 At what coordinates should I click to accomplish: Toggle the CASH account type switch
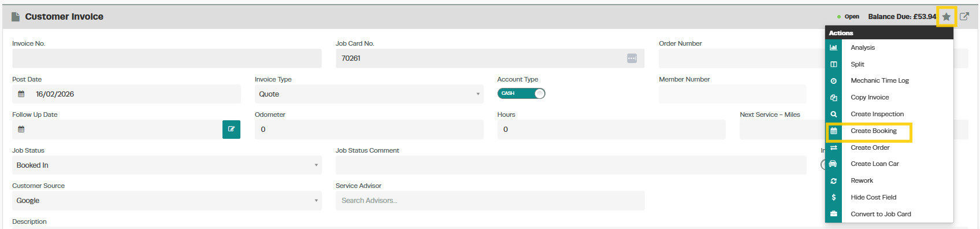point(521,93)
